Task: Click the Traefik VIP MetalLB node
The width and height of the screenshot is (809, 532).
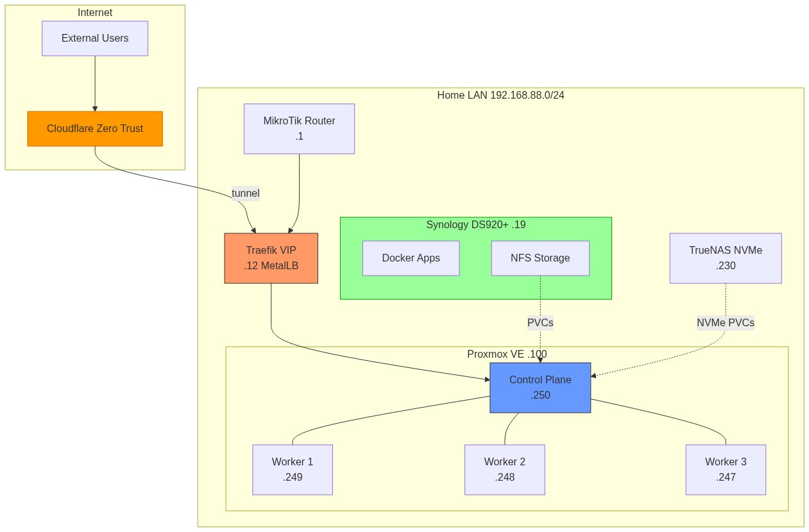Action: click(271, 258)
